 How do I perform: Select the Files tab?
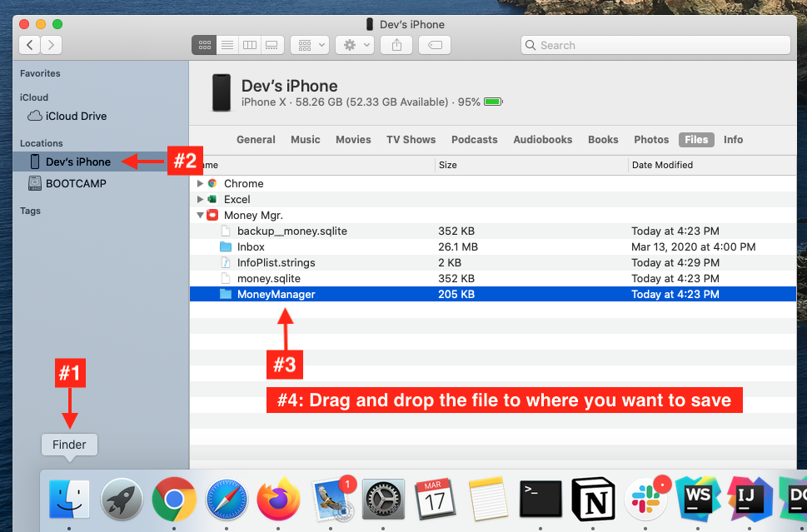[696, 139]
